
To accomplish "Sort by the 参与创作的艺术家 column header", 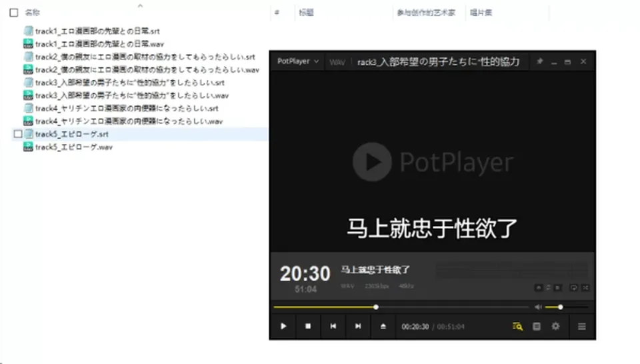I will coord(426,13).
